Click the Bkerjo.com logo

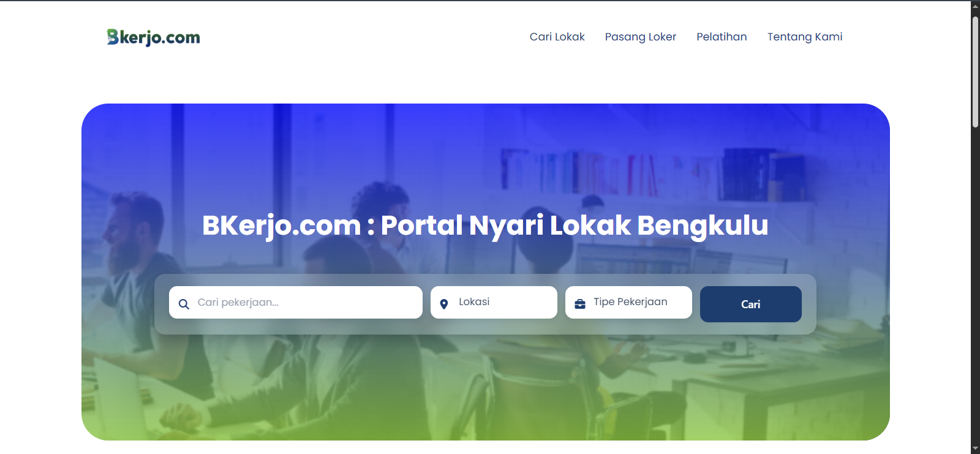(153, 37)
